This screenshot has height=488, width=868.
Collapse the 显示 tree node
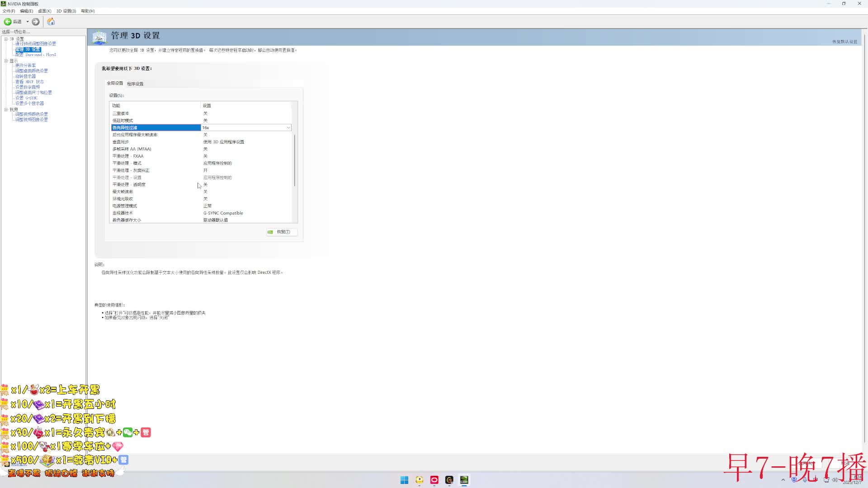pos(6,61)
